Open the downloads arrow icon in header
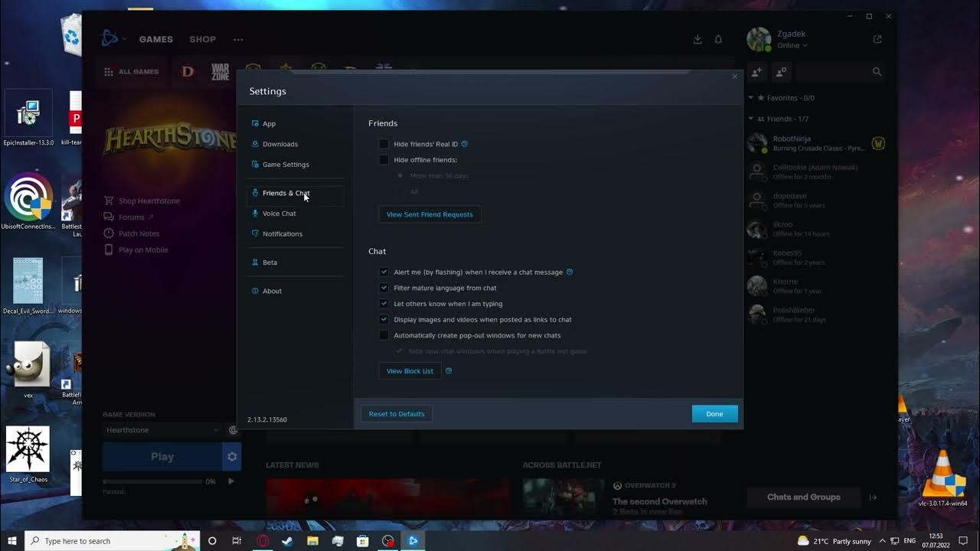The width and height of the screenshot is (980, 551). [697, 39]
